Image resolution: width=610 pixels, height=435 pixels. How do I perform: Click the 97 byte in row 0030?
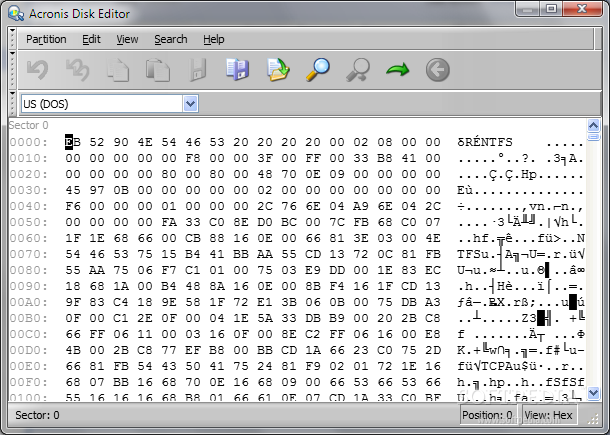click(x=97, y=190)
